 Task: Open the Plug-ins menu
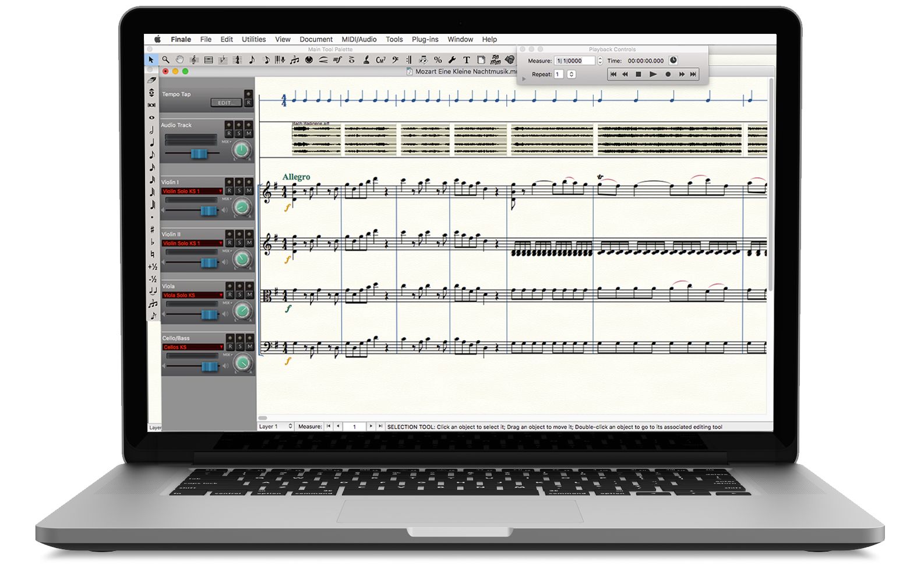coord(425,39)
